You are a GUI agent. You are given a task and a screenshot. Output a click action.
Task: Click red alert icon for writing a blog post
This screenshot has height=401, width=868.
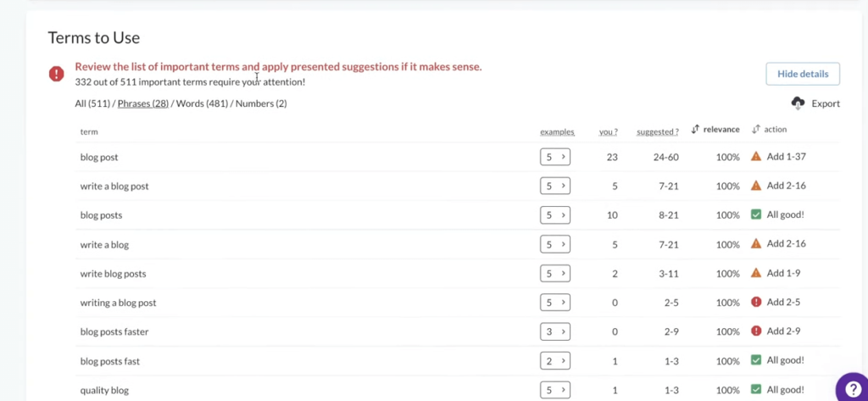point(755,302)
